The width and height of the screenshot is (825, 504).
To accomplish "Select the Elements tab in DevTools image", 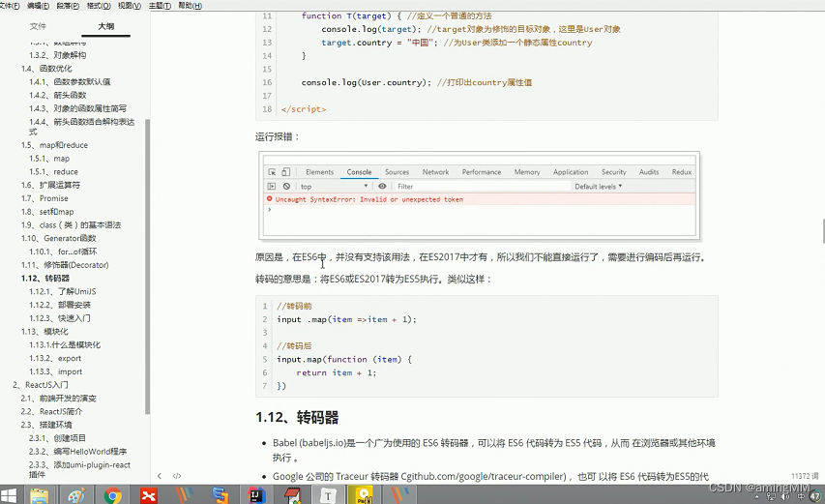I will pos(320,172).
